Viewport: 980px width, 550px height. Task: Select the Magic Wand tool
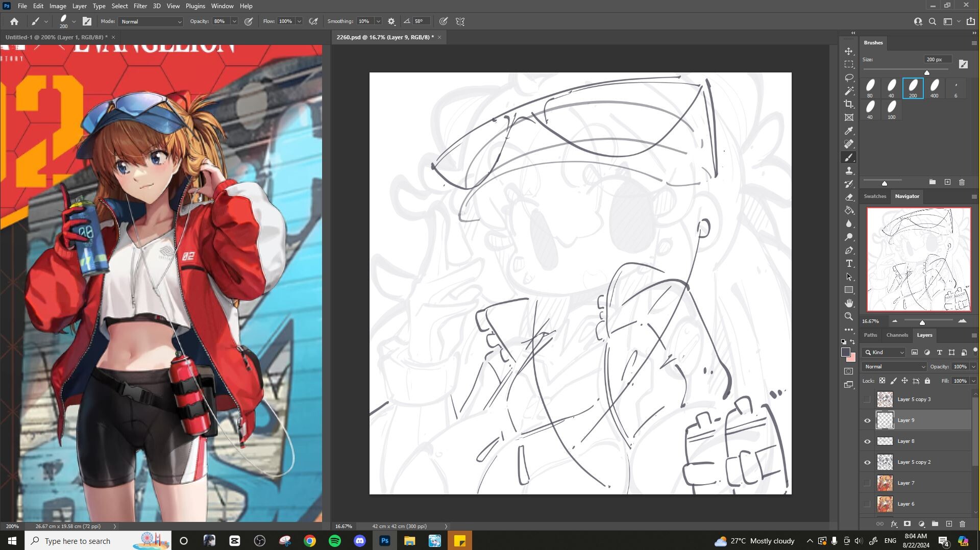pos(849,91)
